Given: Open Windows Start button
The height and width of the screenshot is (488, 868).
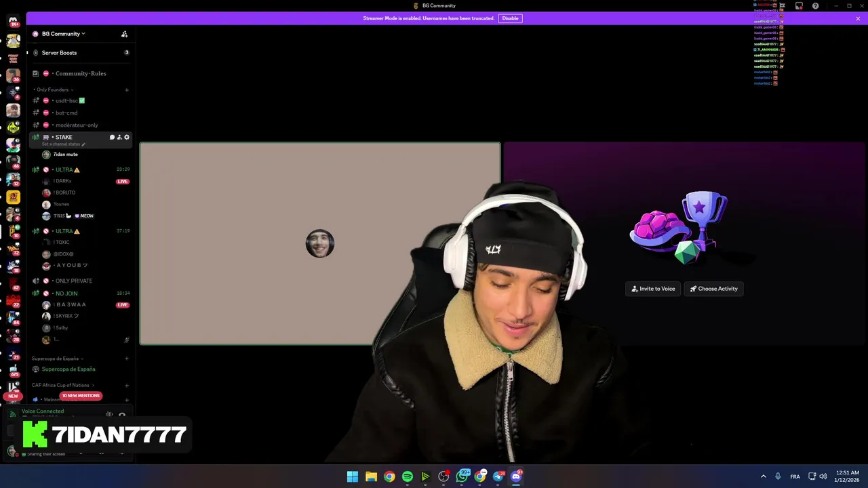Looking at the screenshot, I should click(x=353, y=476).
